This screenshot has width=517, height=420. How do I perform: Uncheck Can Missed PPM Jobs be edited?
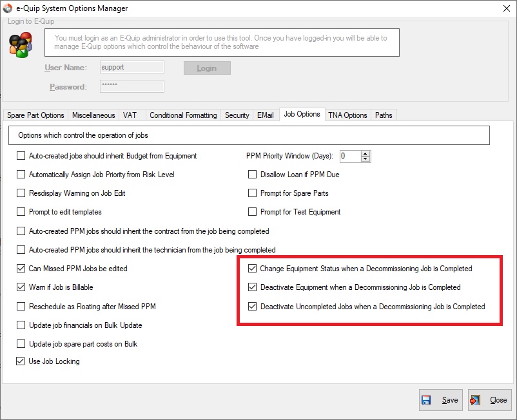pyautogui.click(x=21, y=269)
